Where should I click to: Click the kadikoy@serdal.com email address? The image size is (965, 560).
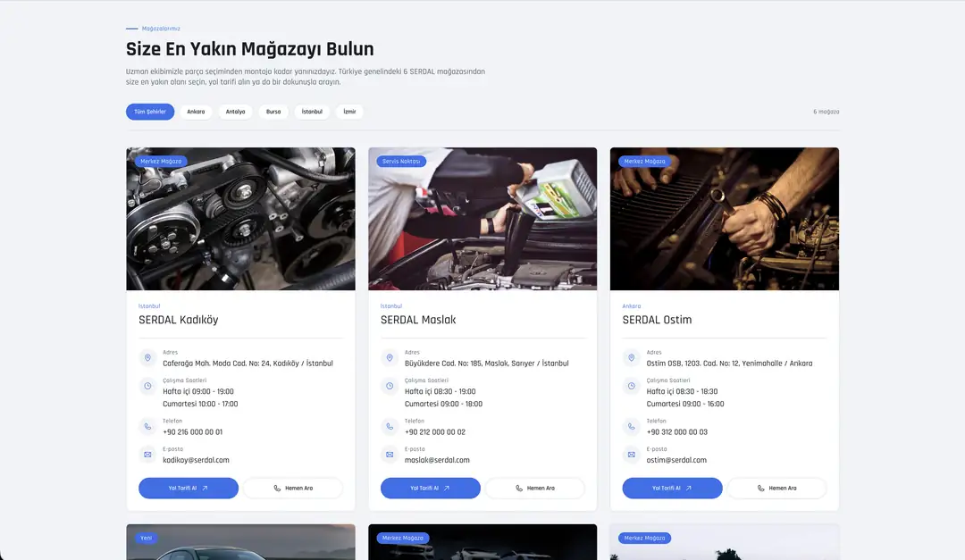[x=196, y=460]
